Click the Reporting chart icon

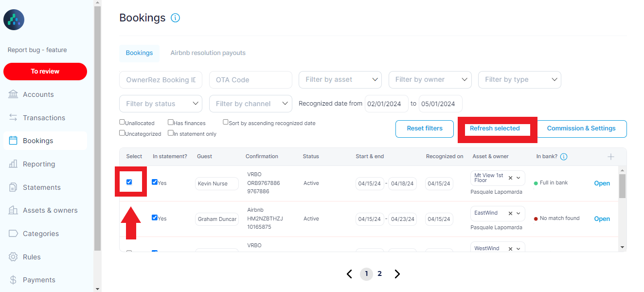click(13, 164)
